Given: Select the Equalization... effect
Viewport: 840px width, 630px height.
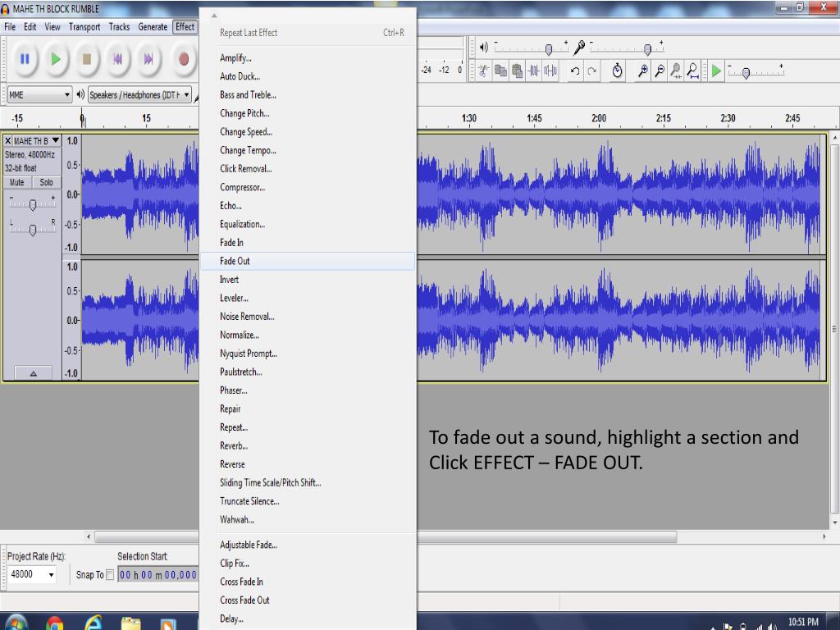Looking at the screenshot, I should coord(308,225).
